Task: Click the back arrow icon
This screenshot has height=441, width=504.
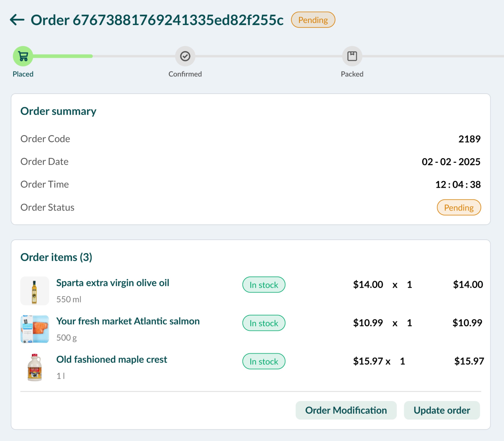Action: click(x=17, y=20)
